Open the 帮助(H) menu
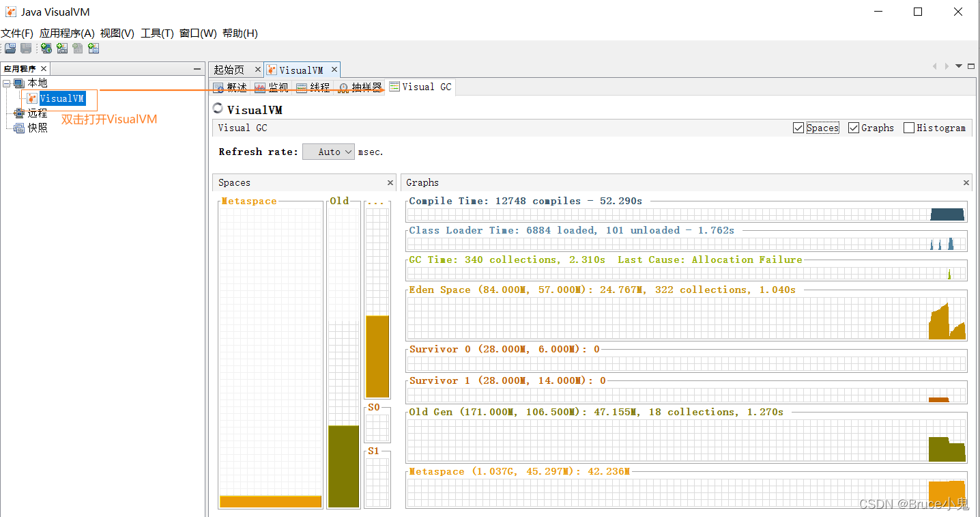980x517 pixels. 240,33
